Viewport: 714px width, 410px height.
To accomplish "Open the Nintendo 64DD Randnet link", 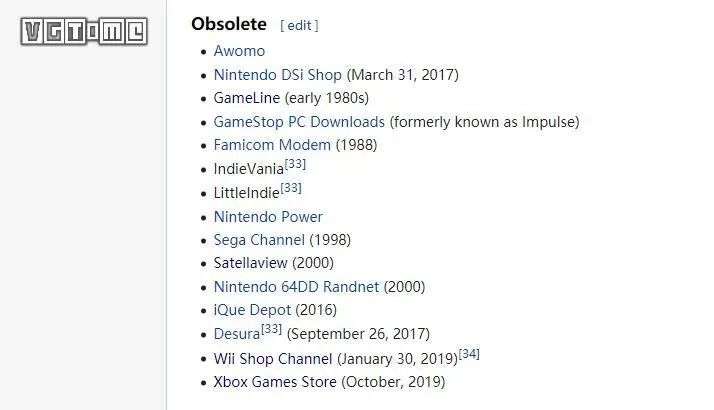I will tap(296, 287).
